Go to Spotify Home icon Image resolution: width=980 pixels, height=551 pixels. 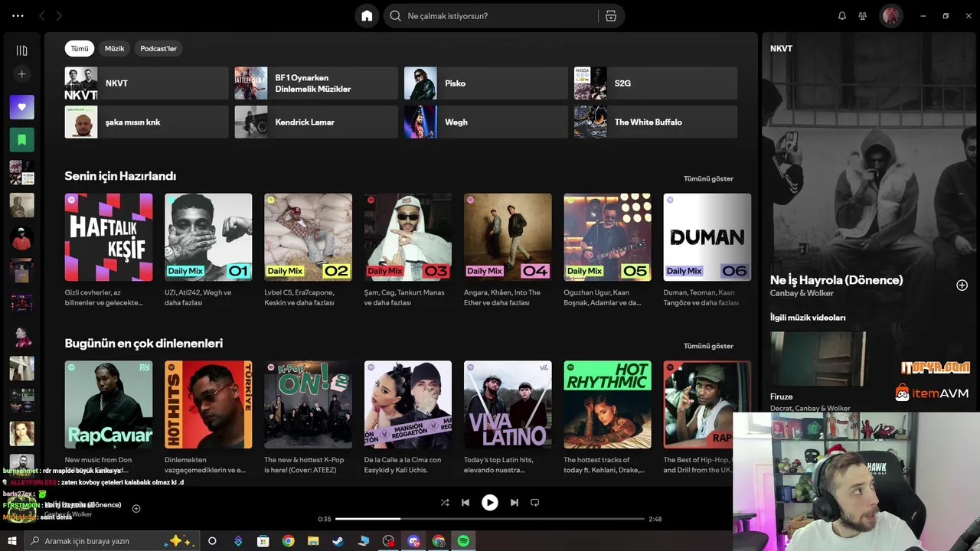(367, 16)
